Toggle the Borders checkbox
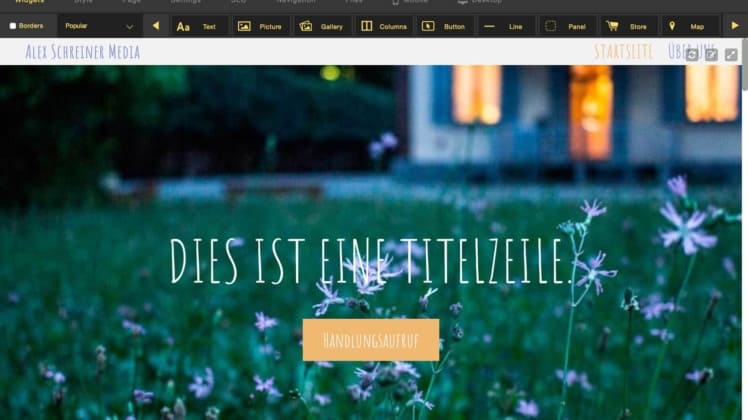The height and width of the screenshot is (420, 748). [13, 26]
